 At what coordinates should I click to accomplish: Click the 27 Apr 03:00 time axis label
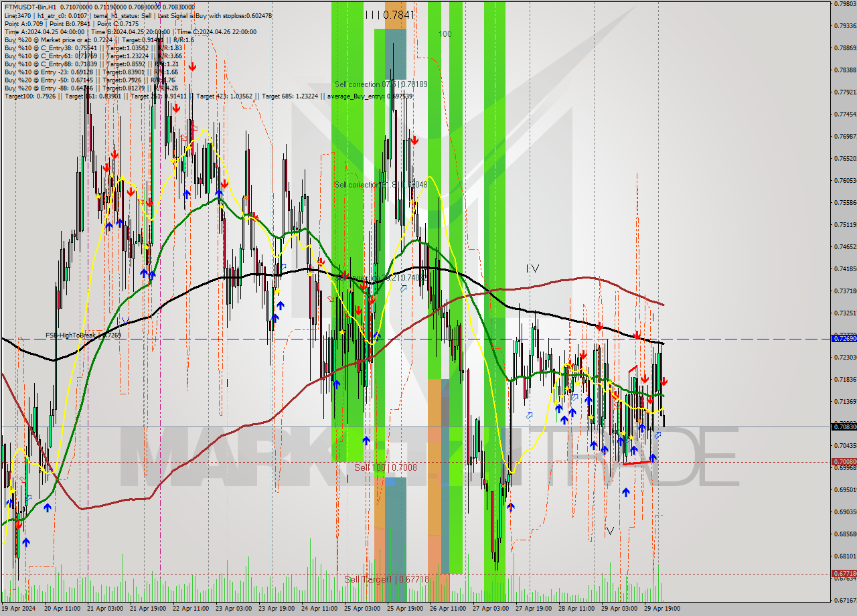coord(491,609)
